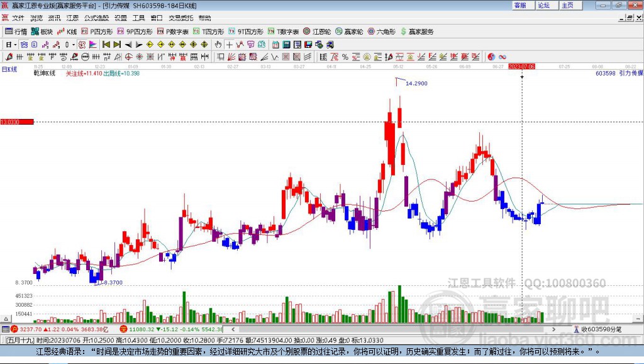Screen dimensions: 644x364
Task: Click the volume pane up-triangle button
Action: [x=6, y=319]
